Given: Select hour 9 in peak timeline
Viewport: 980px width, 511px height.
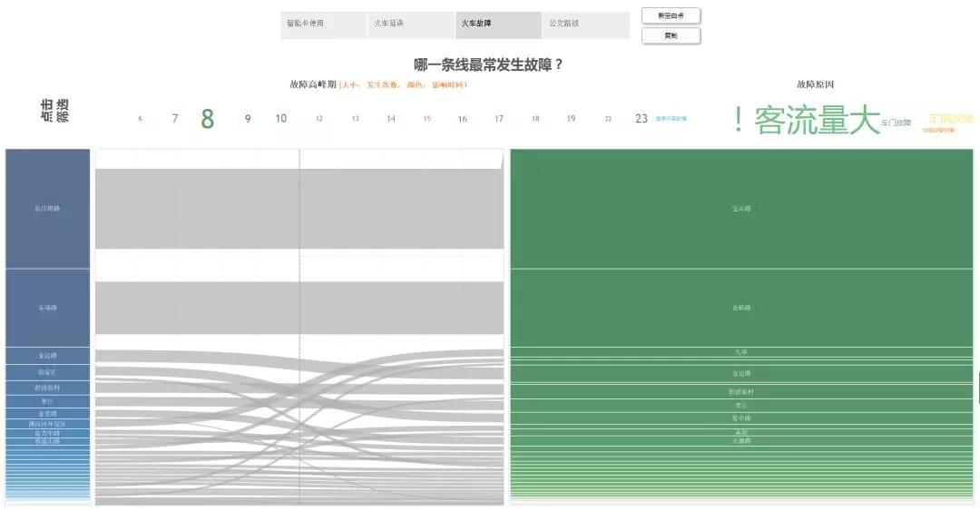Looking at the screenshot, I should (248, 119).
